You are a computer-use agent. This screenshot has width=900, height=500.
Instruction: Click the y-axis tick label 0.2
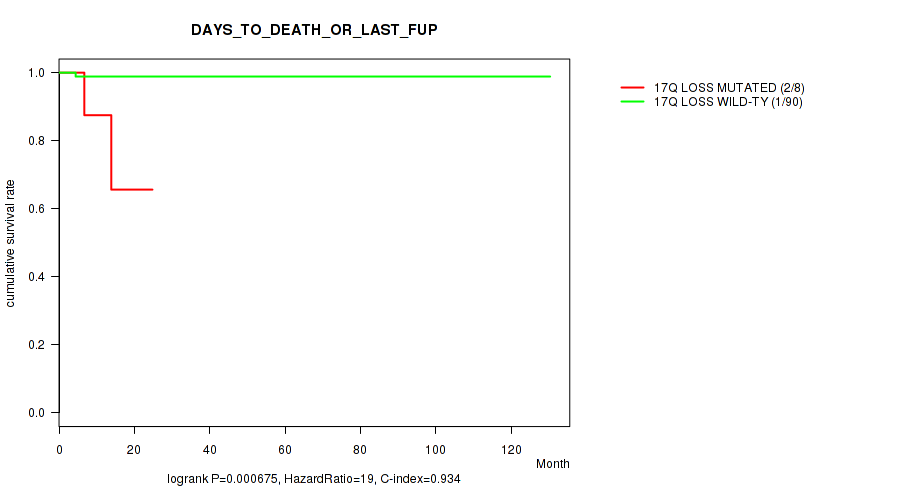point(36,345)
